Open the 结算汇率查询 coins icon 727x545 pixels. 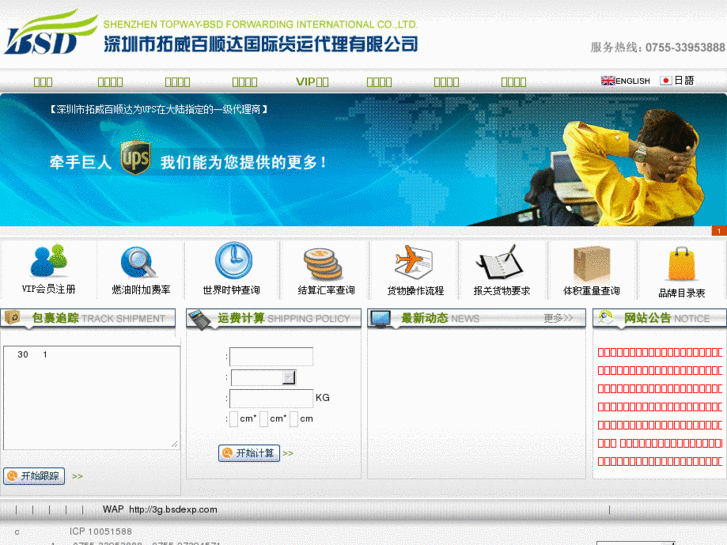click(x=323, y=264)
